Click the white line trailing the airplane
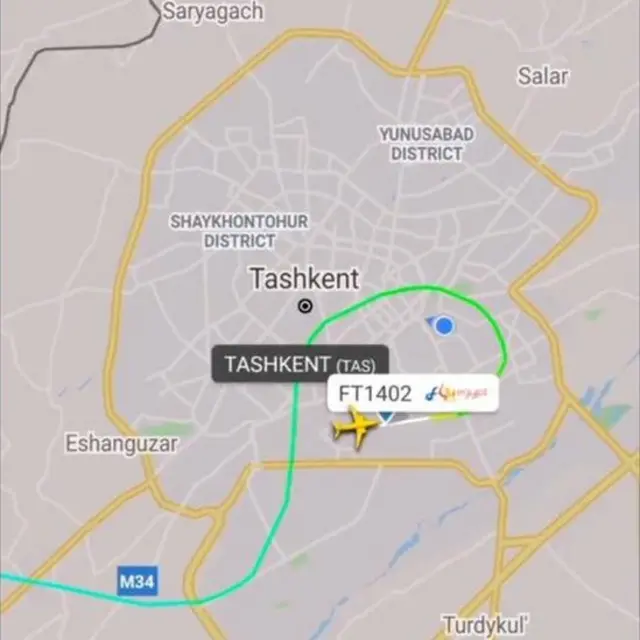Image resolution: width=640 pixels, height=640 pixels. (x=408, y=420)
